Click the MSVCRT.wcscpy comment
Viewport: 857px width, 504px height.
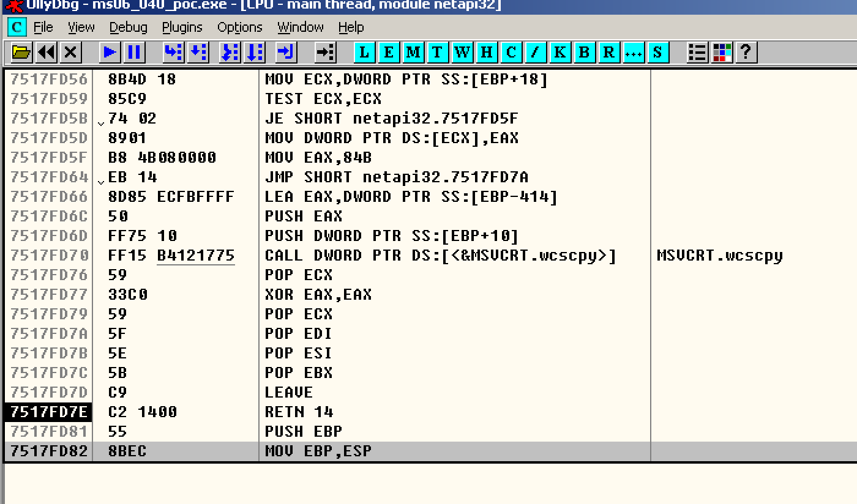[x=719, y=255]
